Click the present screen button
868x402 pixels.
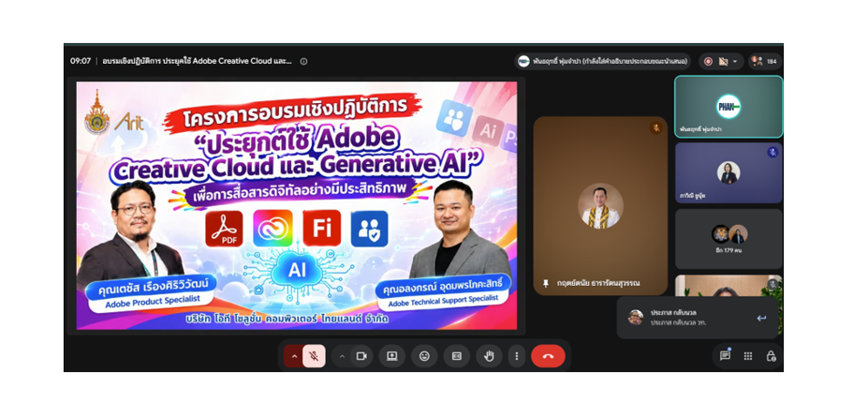tap(392, 356)
